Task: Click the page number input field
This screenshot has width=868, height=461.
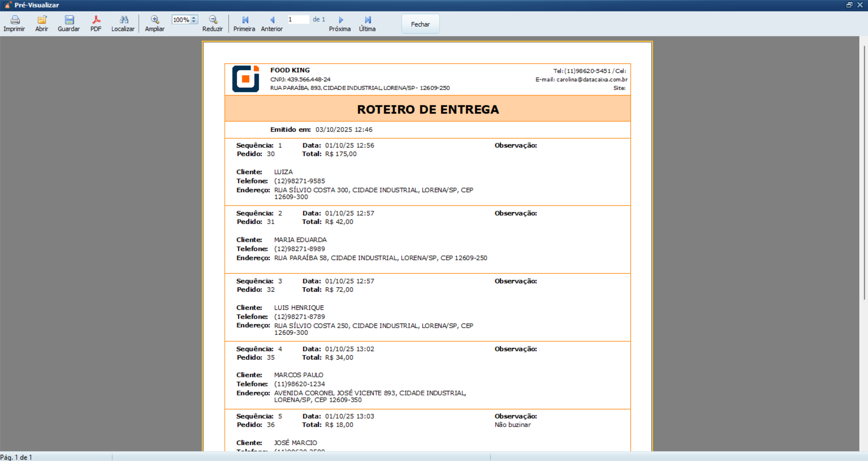Action: (x=298, y=19)
